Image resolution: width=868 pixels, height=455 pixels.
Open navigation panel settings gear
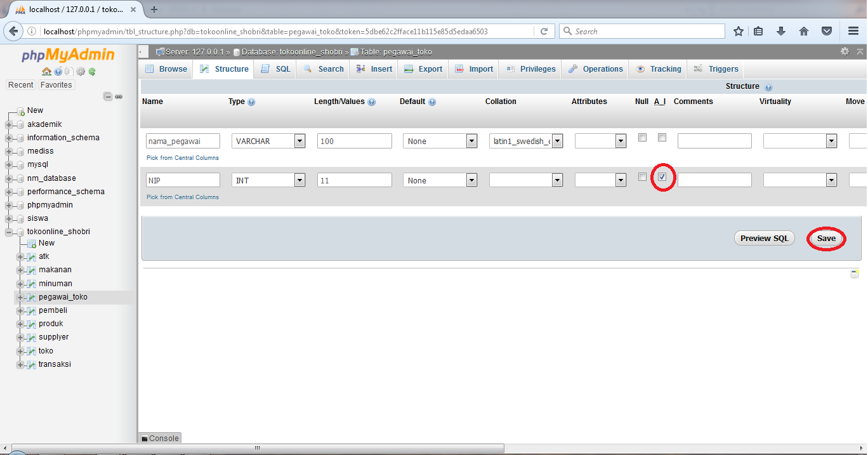pyautogui.click(x=80, y=71)
